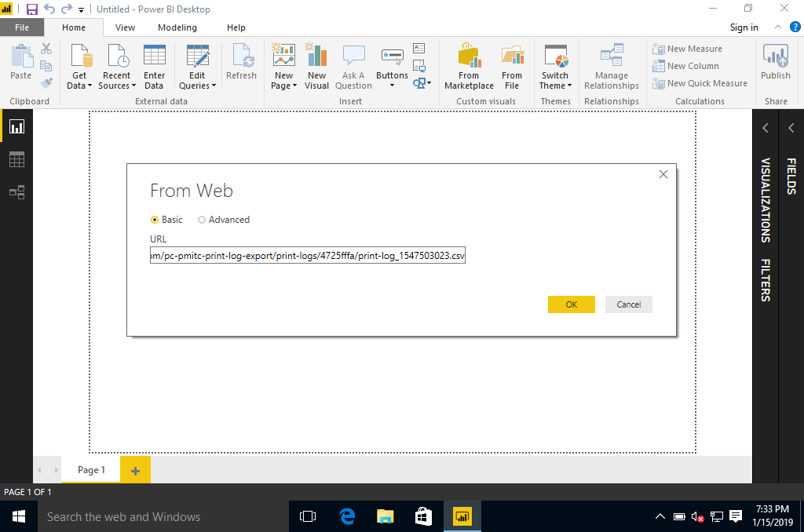Open the File menu

point(22,27)
